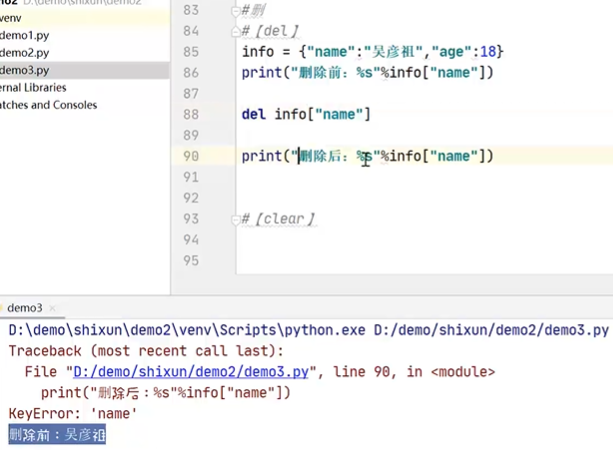Expand External Libraries node
Viewport: 613px width, 450px height.
point(33,88)
